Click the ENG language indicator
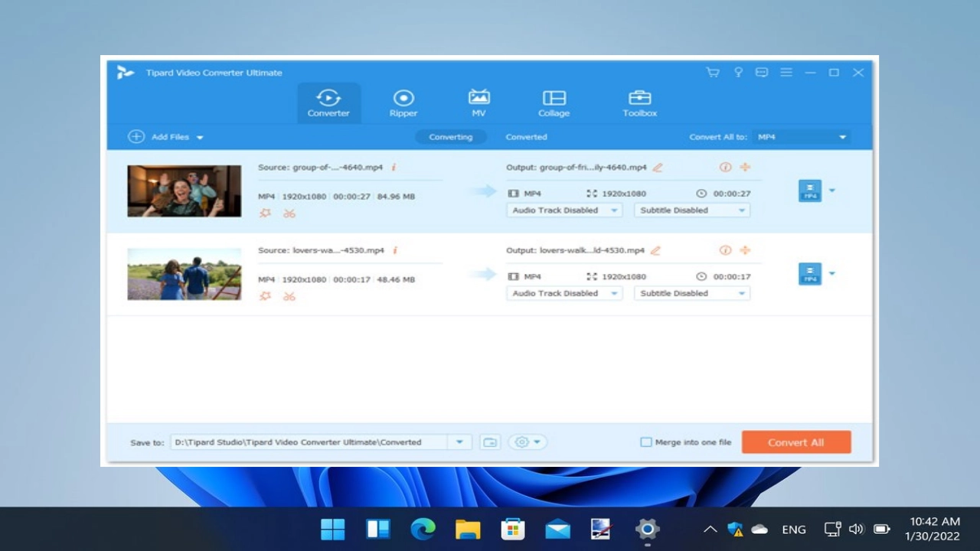The width and height of the screenshot is (980, 551). coord(794,529)
